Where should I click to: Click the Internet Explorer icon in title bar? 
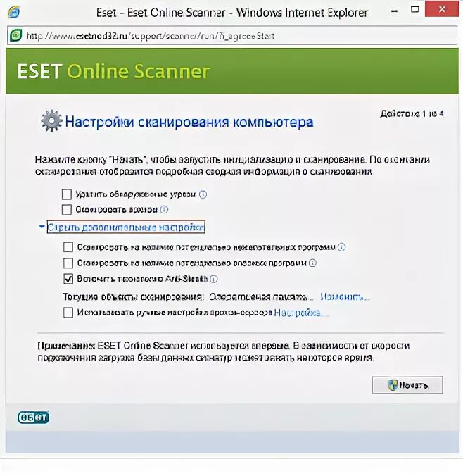pos(14,13)
